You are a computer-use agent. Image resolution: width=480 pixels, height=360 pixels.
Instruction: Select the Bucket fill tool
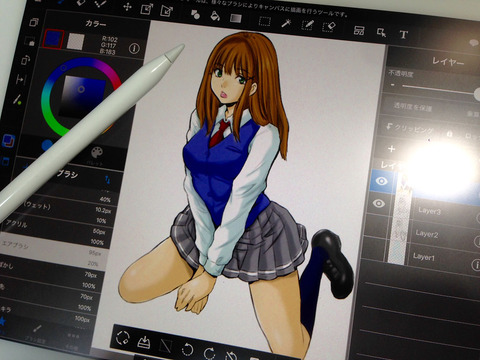[215, 15]
